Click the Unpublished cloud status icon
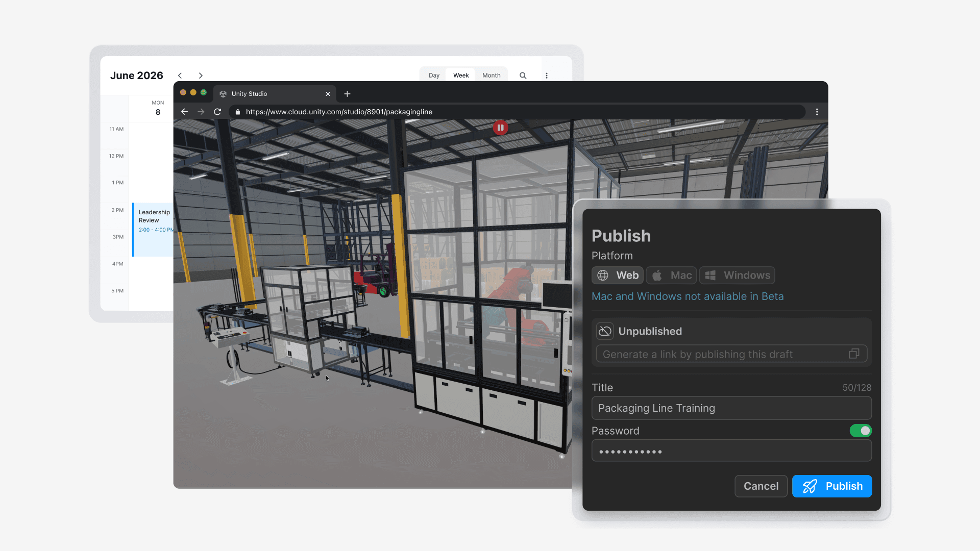The height and width of the screenshot is (551, 980). pos(605,331)
